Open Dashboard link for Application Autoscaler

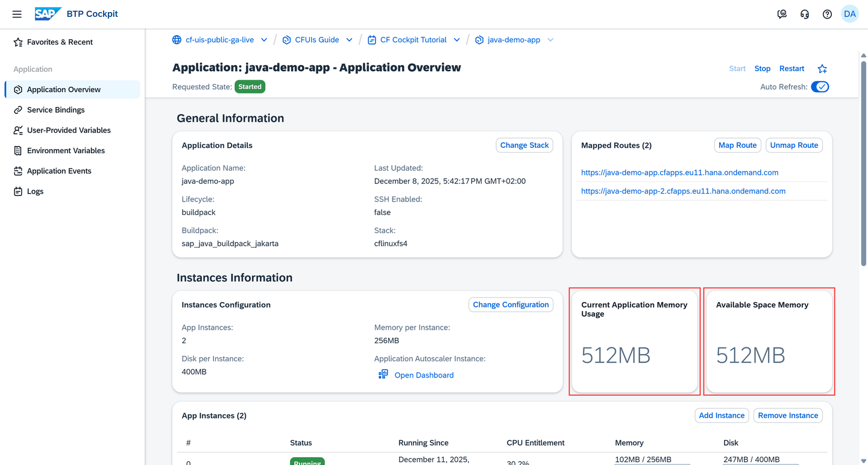424,375
